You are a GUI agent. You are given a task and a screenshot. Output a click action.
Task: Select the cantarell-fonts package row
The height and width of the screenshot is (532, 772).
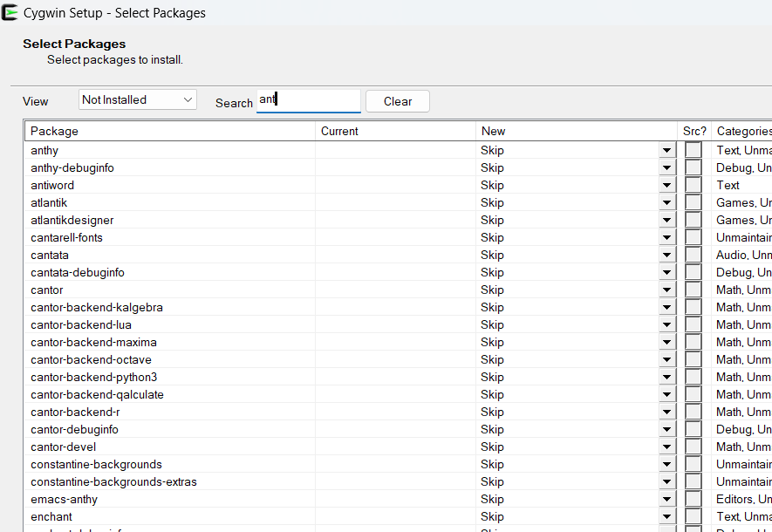click(x=66, y=237)
